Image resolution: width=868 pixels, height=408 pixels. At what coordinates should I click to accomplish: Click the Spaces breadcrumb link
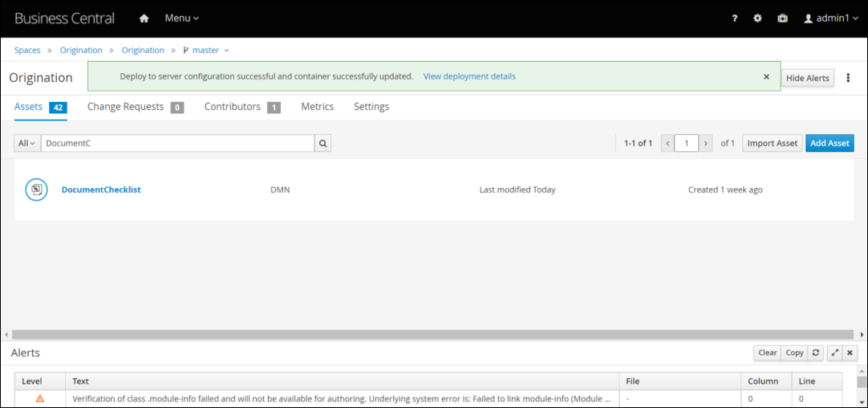(28, 50)
